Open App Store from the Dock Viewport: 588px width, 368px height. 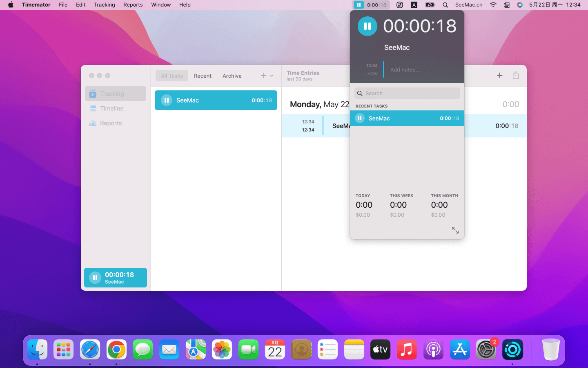460,350
